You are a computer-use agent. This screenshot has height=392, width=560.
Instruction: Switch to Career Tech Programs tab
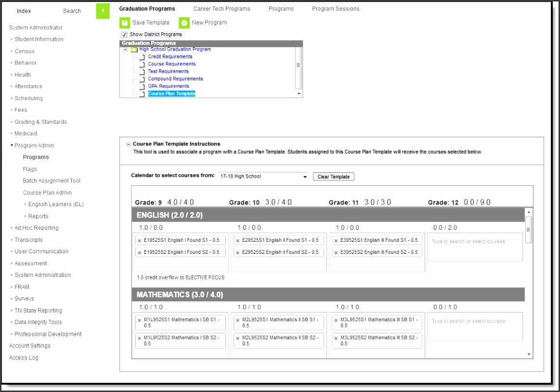click(221, 9)
